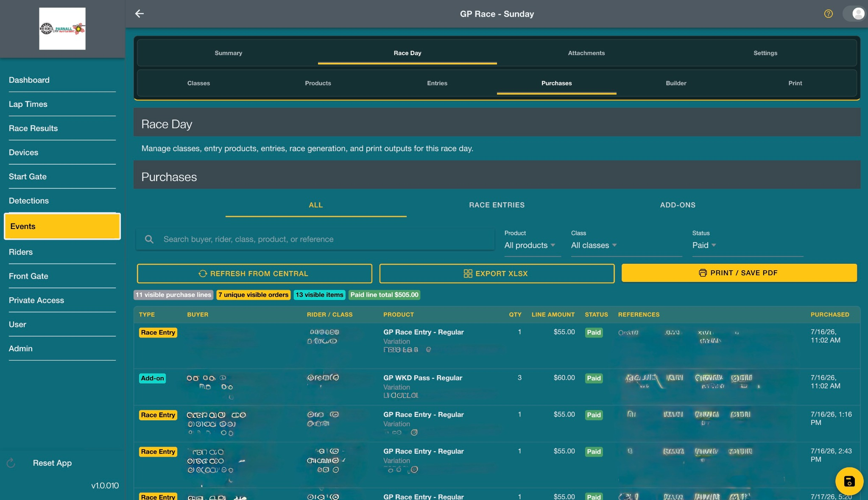The image size is (868, 500).
Task: Open the help question mark icon
Action: pyautogui.click(x=828, y=14)
